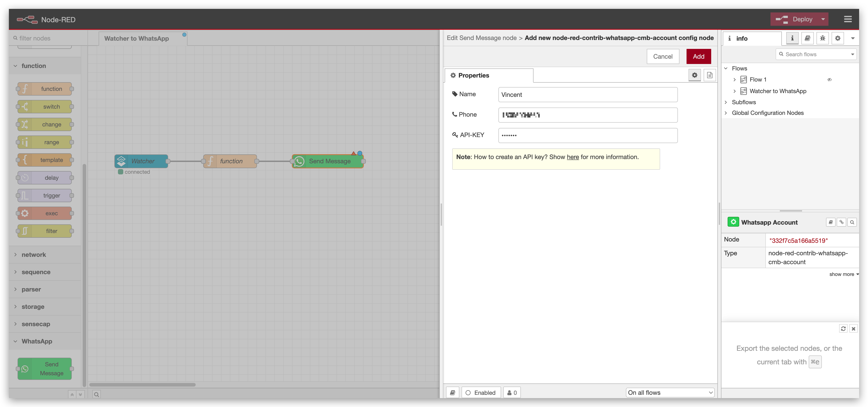This screenshot has height=407, width=868.
Task: Select the exec node in palette
Action: (44, 213)
